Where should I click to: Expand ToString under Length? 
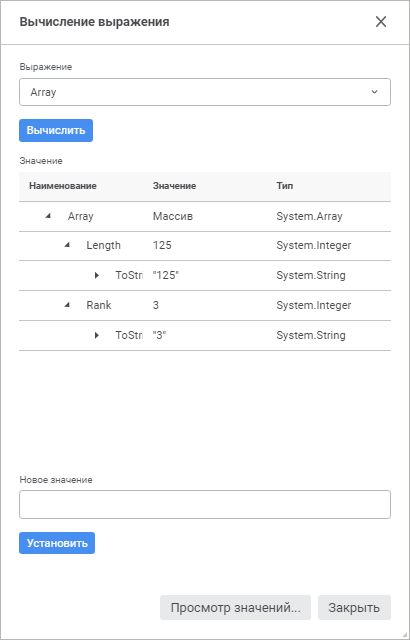[x=97, y=275]
